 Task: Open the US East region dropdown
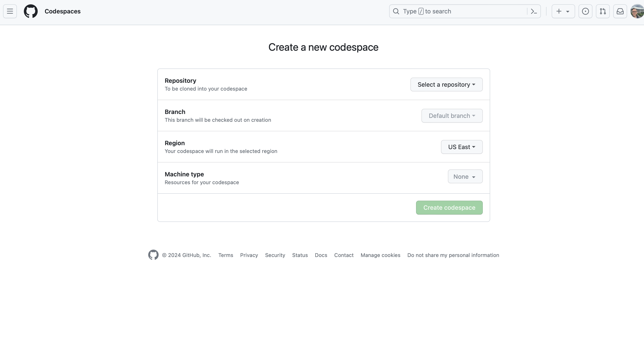462,147
